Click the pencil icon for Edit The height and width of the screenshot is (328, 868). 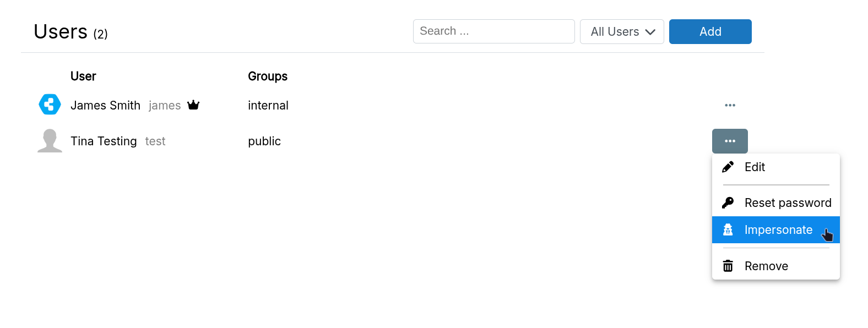click(x=728, y=167)
